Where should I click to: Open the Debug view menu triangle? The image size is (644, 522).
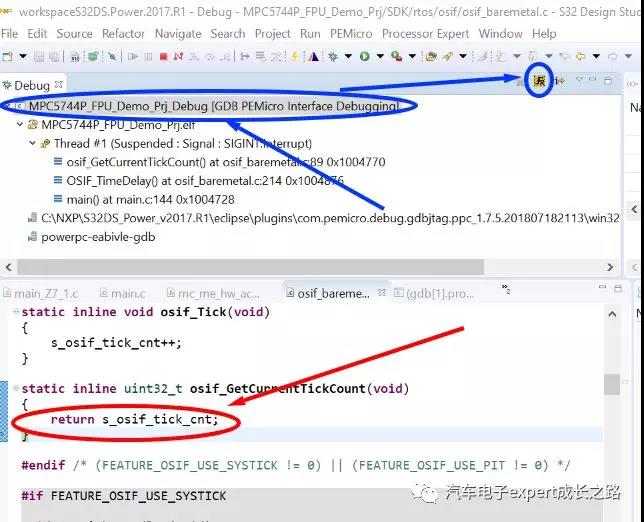[578, 80]
